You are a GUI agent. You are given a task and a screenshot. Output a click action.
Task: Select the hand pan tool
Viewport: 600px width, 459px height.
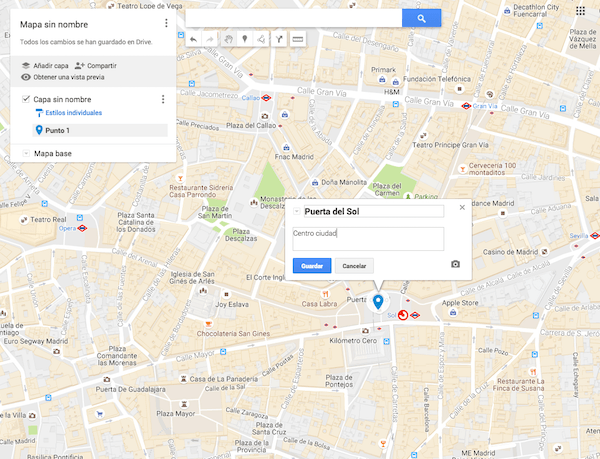tap(229, 39)
